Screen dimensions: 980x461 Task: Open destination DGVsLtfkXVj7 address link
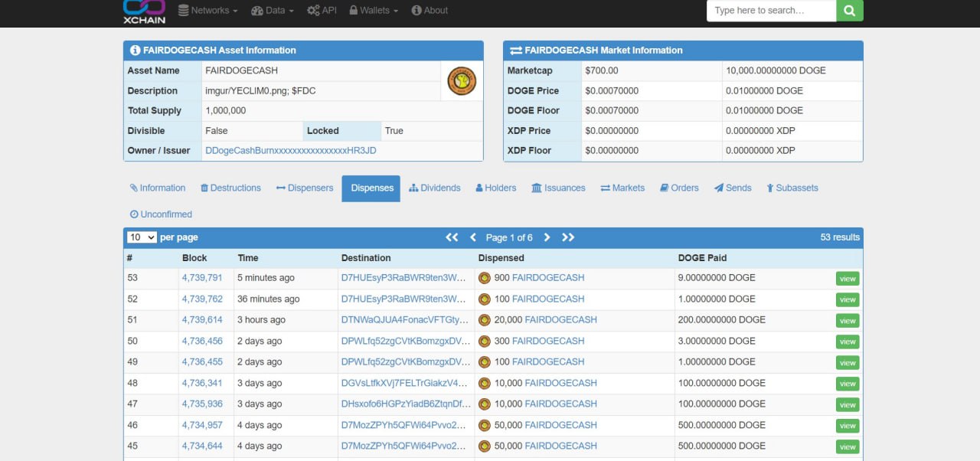[x=404, y=383]
